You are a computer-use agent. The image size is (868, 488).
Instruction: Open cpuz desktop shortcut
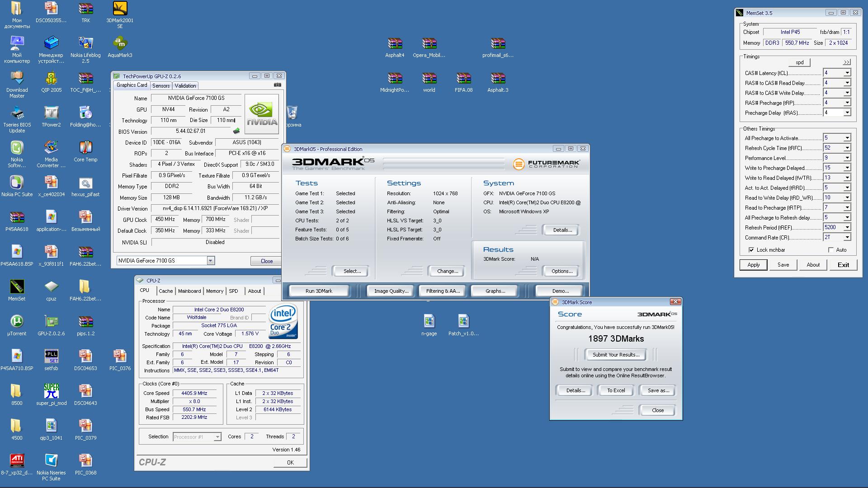pyautogui.click(x=51, y=291)
